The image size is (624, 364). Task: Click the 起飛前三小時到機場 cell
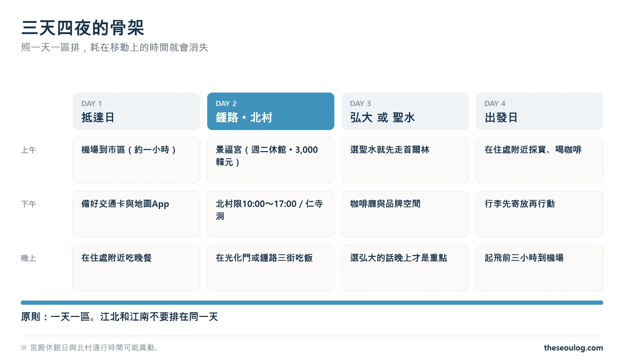point(539,268)
